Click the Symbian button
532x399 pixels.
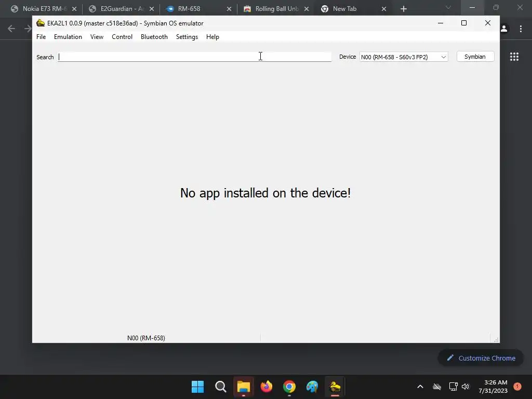tap(475, 57)
